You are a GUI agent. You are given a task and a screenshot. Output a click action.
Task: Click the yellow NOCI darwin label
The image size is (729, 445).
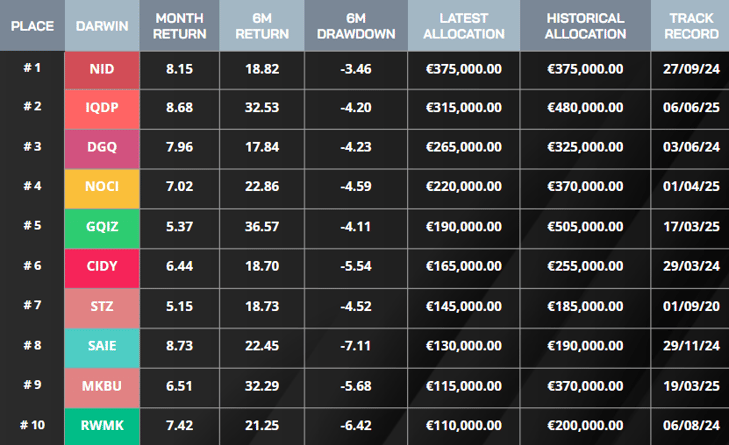[101, 186]
